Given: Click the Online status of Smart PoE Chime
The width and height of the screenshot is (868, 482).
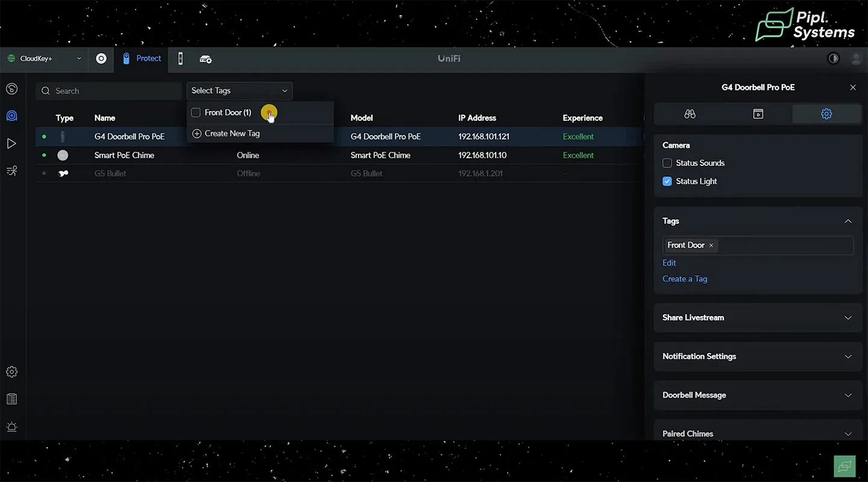Looking at the screenshot, I should coord(248,155).
